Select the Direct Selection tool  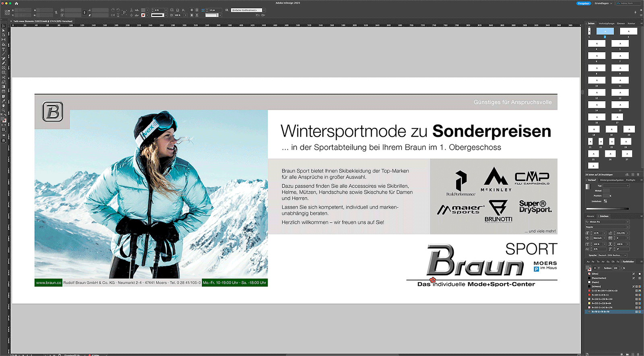coord(4,30)
